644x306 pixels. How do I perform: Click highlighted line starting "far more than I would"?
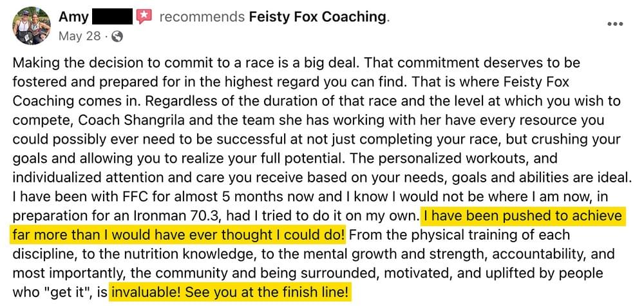pos(178,235)
